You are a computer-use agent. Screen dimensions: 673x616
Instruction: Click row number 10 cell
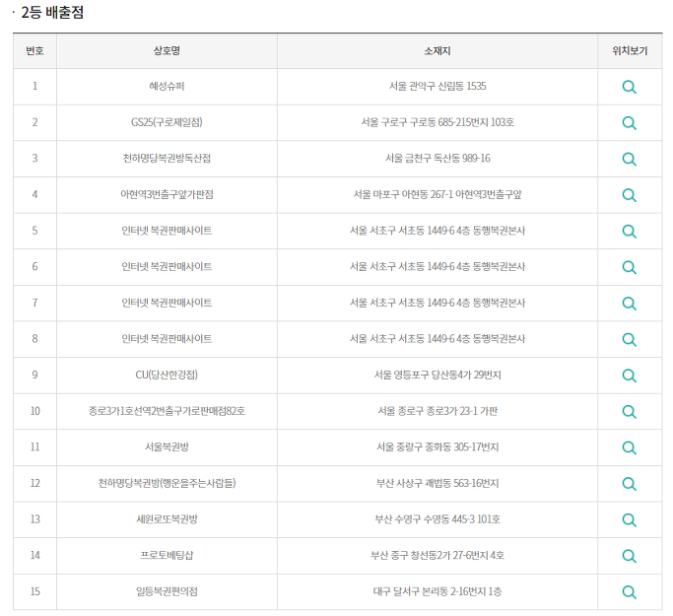pyautogui.click(x=34, y=411)
